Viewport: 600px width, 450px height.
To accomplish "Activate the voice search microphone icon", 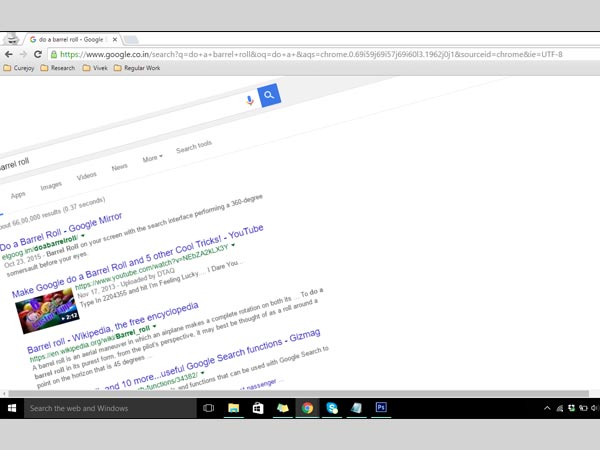I will click(x=249, y=100).
